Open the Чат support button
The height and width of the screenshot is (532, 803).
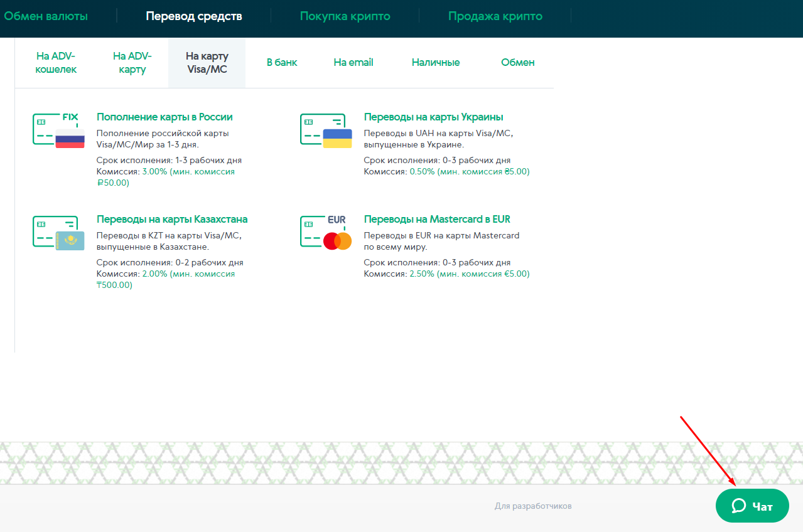pos(752,506)
